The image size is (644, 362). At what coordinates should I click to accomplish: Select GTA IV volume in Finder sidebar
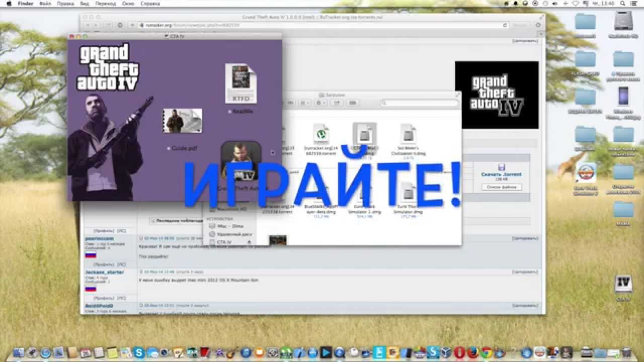point(224,242)
